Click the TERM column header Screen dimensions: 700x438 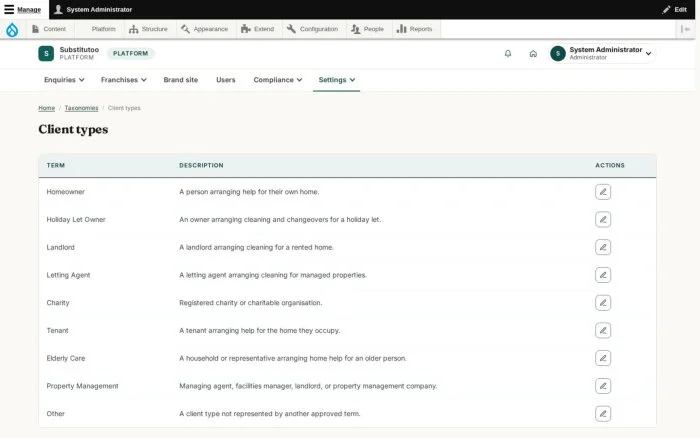pos(56,165)
